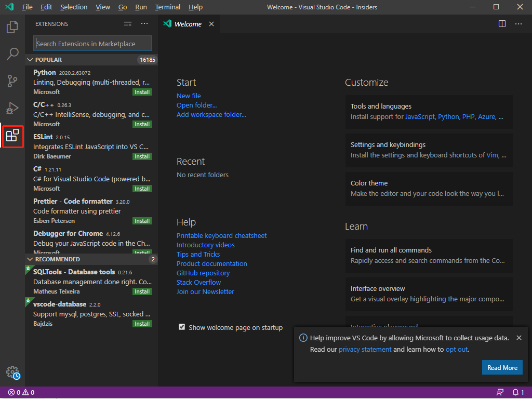Open the File menu
532x399 pixels.
coord(27,7)
